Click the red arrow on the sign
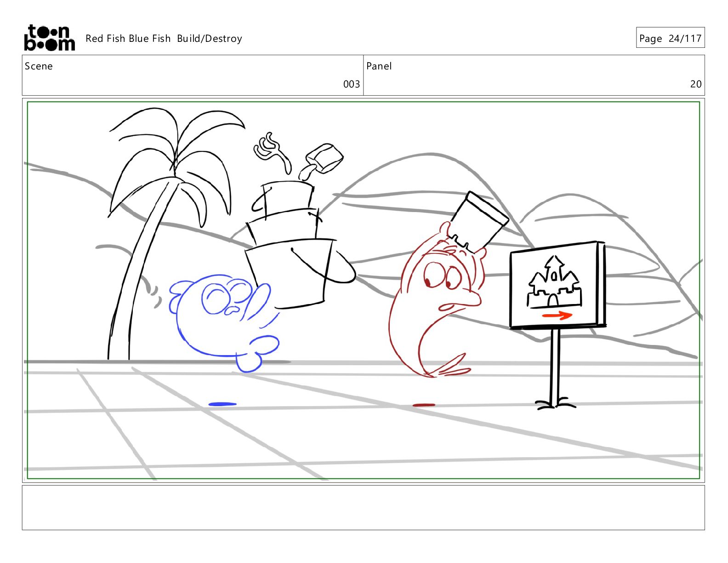The width and height of the screenshot is (728, 563). pos(557,316)
